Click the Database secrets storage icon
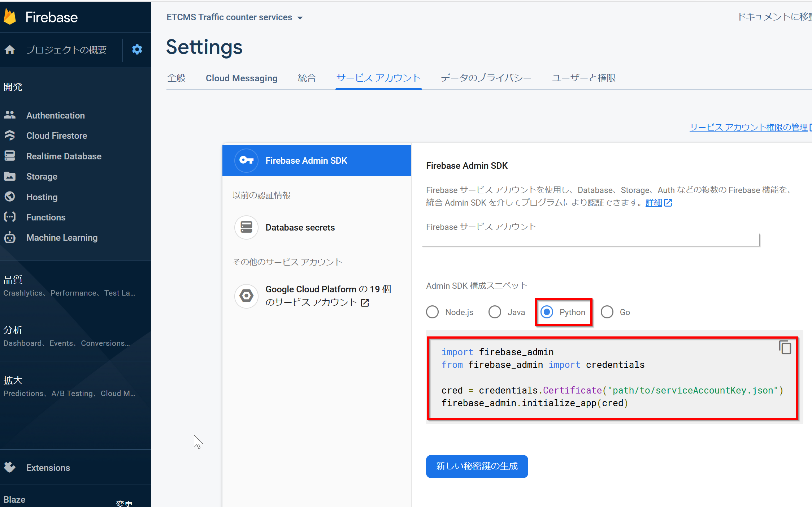This screenshot has width=812, height=507. pyautogui.click(x=246, y=227)
